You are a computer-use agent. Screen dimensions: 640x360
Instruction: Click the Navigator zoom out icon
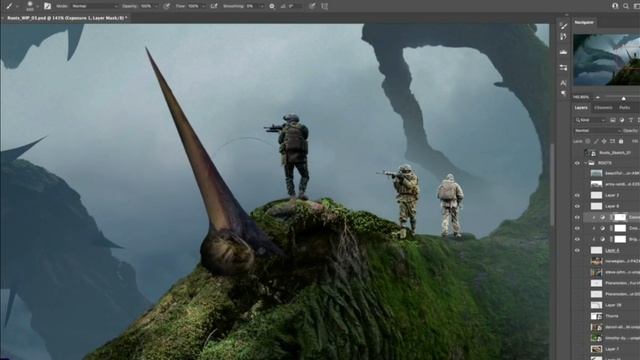pos(598,97)
